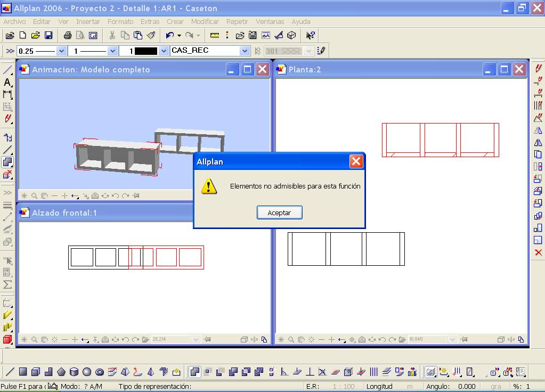Select the pyramid tool in bottom toolbar

coord(151,372)
